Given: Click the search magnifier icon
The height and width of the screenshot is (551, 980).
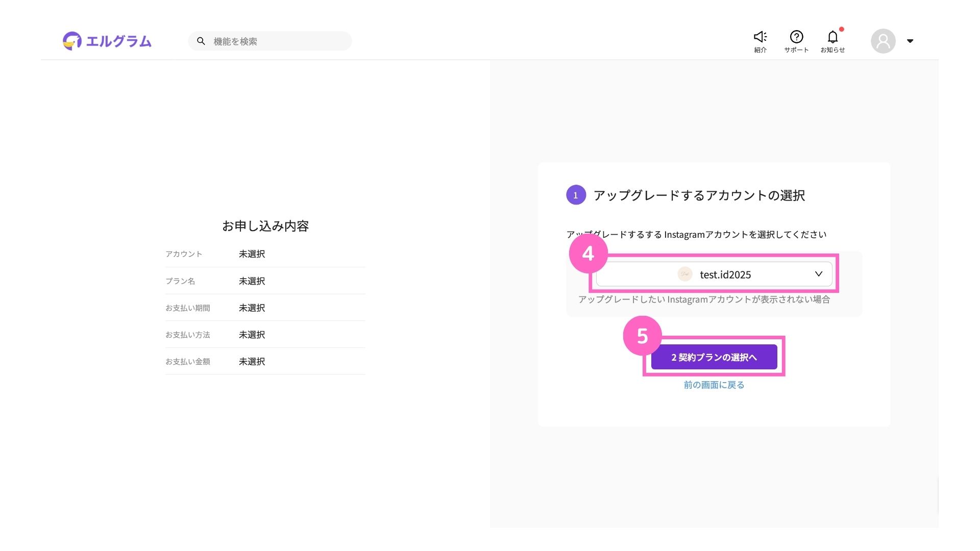Looking at the screenshot, I should (201, 41).
